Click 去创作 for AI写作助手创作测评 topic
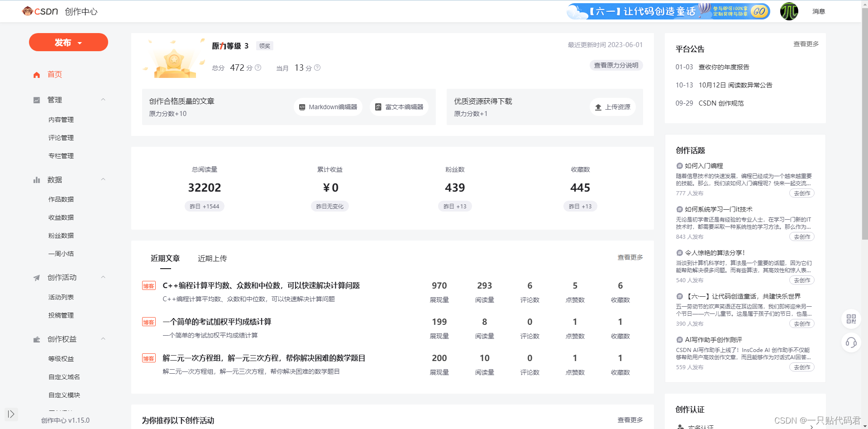The width and height of the screenshot is (868, 429). point(802,367)
